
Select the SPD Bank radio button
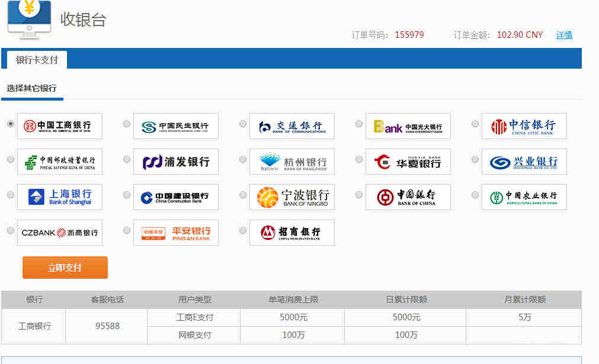tap(127, 159)
